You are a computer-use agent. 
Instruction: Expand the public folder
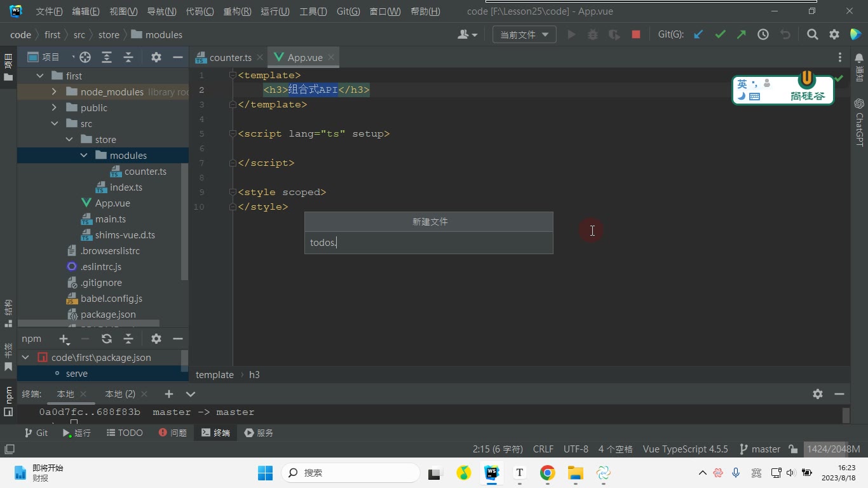click(x=55, y=108)
